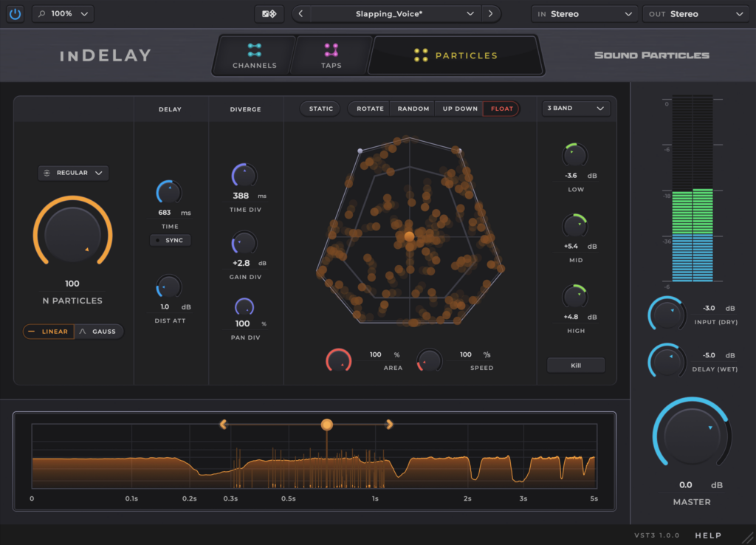The height and width of the screenshot is (545, 756).
Task: Enable SYNC for delay time
Action: pyautogui.click(x=171, y=240)
